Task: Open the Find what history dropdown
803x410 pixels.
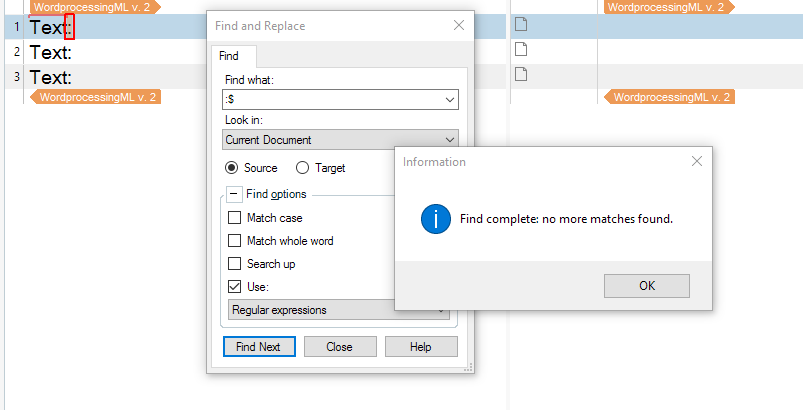Action: (449, 100)
